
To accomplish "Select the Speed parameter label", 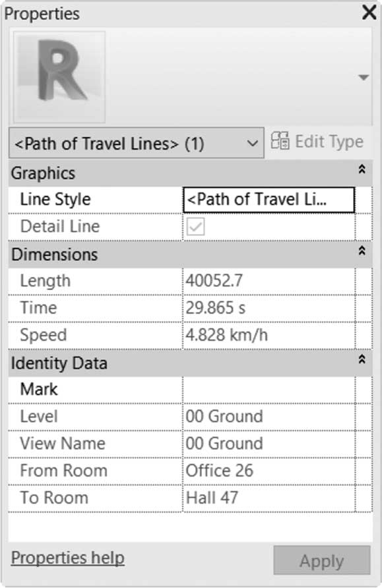I will [43, 335].
